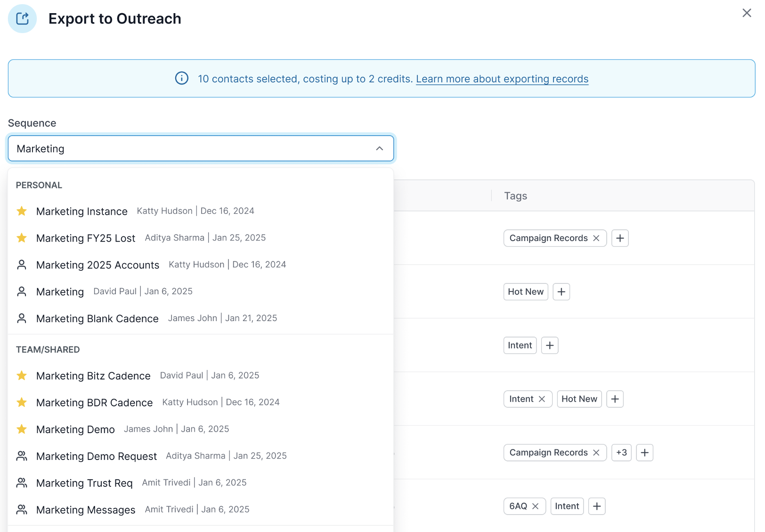This screenshot has width=765, height=532.
Task: Select Marketing Instance sequence
Action: pos(201,211)
